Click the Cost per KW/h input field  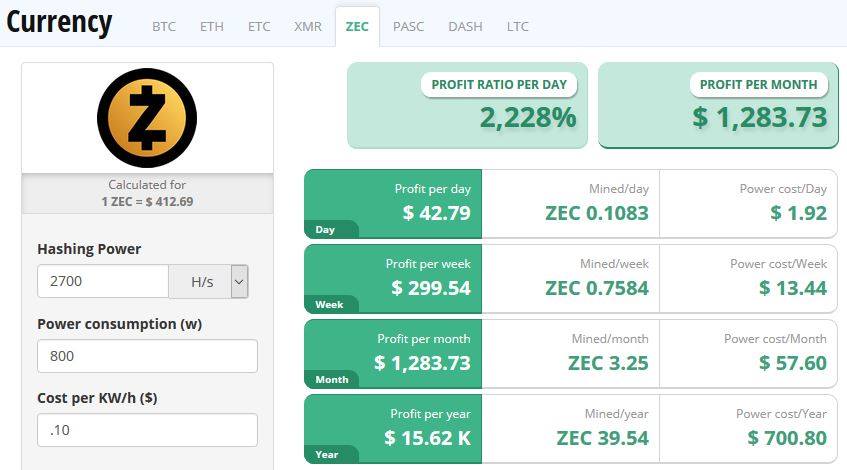[x=147, y=430]
